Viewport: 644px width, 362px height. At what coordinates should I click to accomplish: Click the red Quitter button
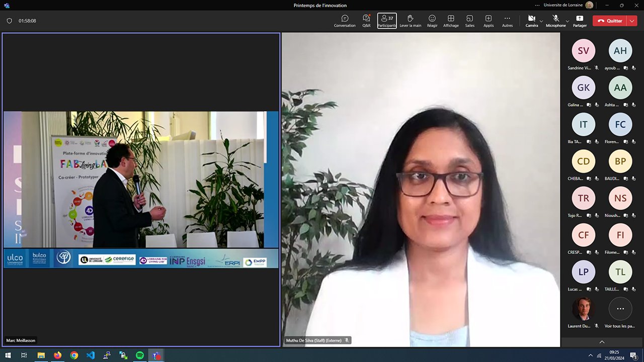[x=610, y=21]
